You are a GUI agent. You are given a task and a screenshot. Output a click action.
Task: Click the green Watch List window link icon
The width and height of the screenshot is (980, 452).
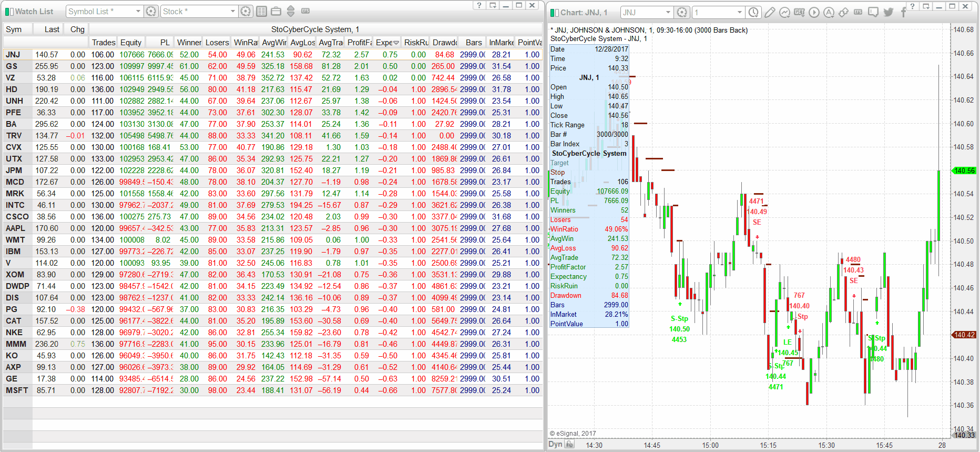(x=9, y=12)
